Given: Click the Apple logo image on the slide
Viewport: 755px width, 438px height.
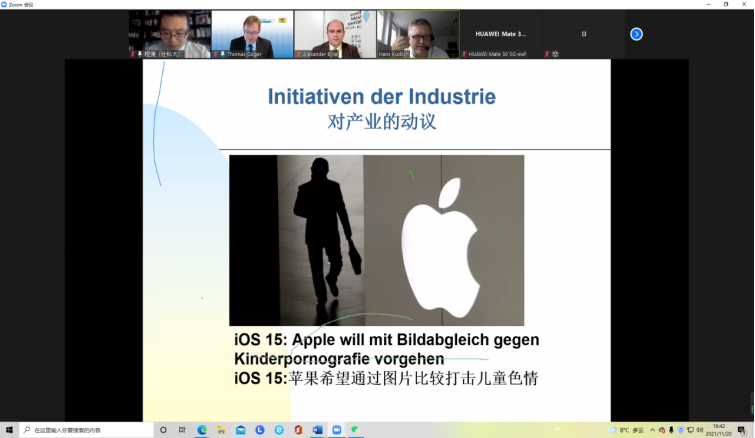Looking at the screenshot, I should pyautogui.click(x=441, y=248).
